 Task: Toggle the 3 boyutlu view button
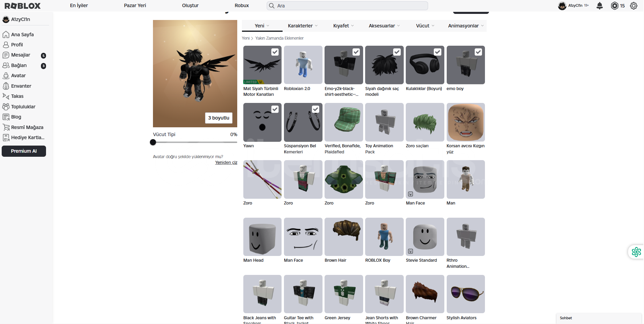219,118
